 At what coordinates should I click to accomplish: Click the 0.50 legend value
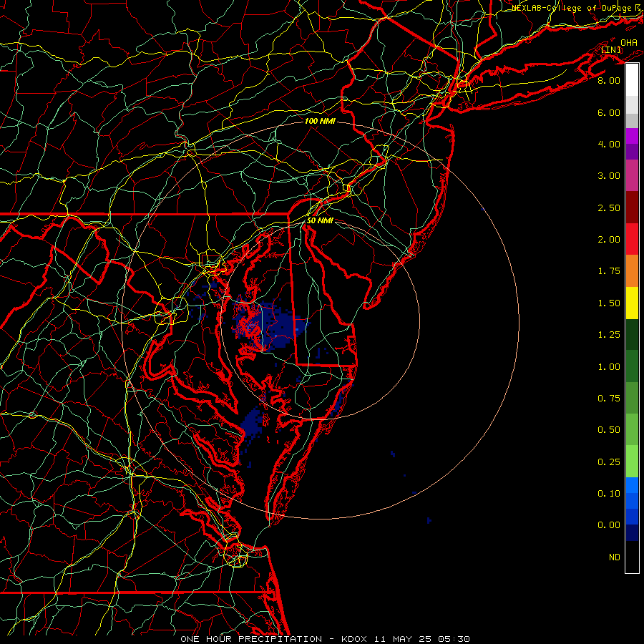coord(609,430)
